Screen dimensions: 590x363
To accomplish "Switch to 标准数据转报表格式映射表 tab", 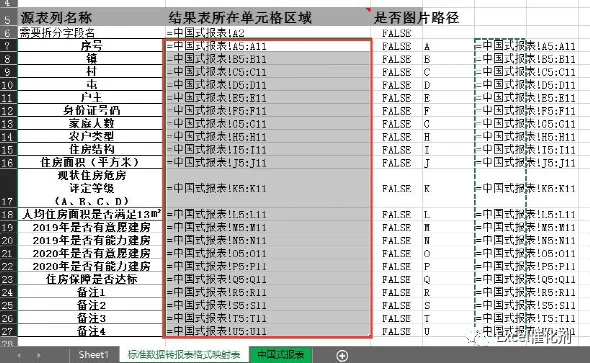I will (184, 355).
